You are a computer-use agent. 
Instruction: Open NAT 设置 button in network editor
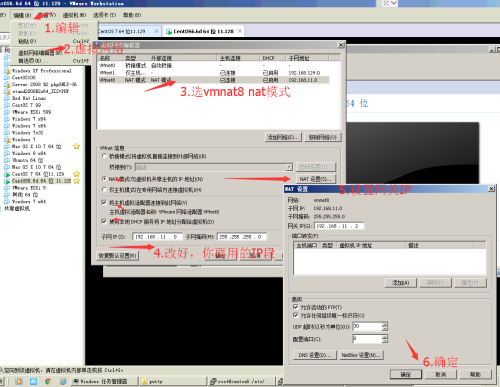tap(316, 179)
